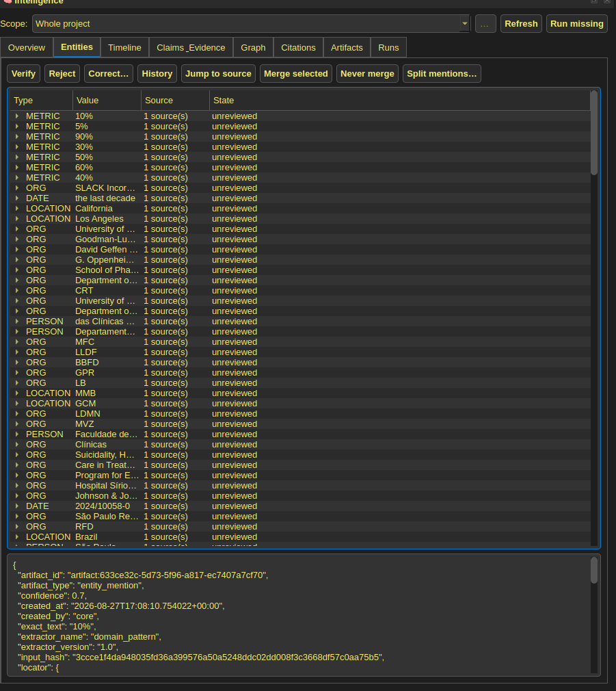The image size is (616, 691).
Task: Open the Scope dropdown arrow
Action: pos(464,24)
